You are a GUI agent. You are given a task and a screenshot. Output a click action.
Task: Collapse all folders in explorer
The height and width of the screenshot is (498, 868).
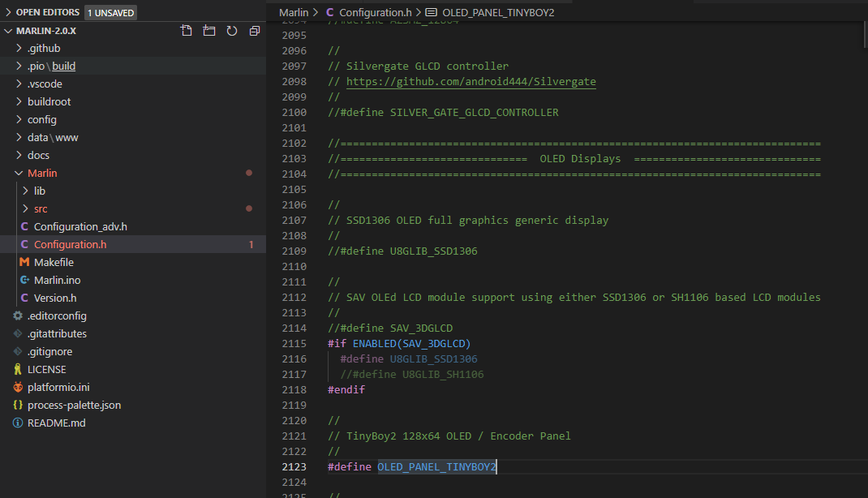point(255,31)
